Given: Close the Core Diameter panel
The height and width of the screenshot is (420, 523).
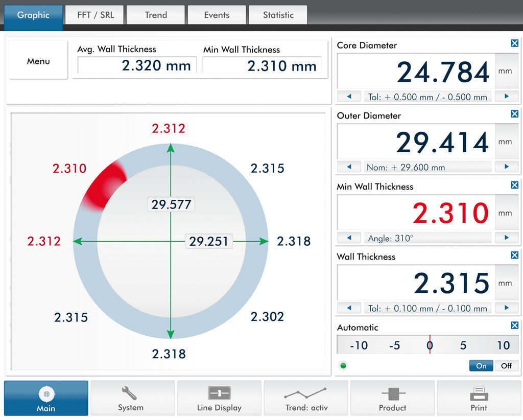Looking at the screenshot, I should (x=514, y=43).
